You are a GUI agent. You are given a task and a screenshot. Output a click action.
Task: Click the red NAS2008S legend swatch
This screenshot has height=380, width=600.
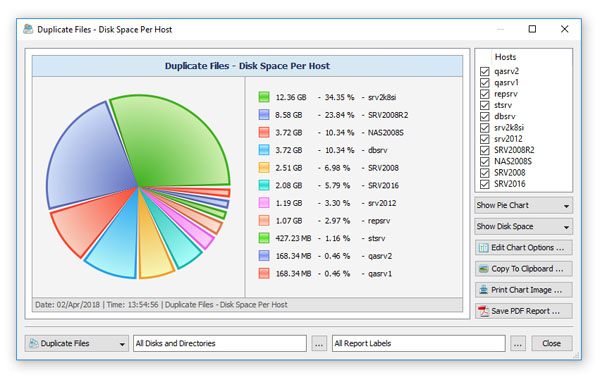(264, 132)
